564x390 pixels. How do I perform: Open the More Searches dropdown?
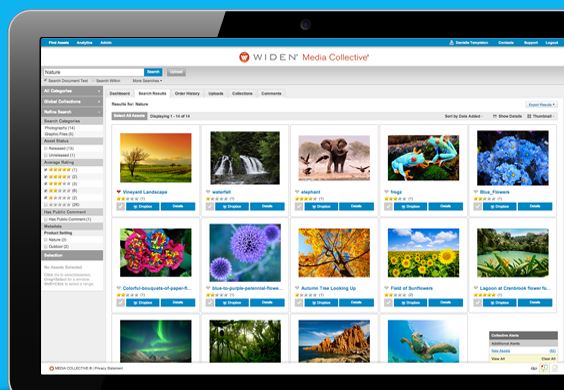[x=147, y=81]
